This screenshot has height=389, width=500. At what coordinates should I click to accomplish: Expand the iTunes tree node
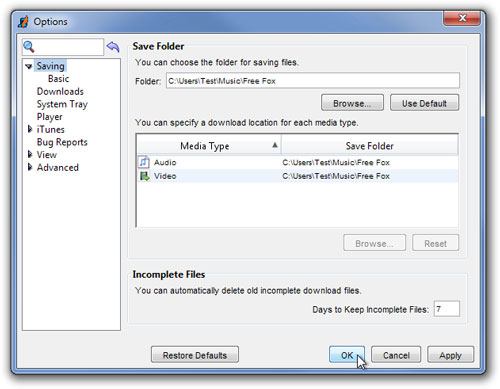pyautogui.click(x=30, y=129)
